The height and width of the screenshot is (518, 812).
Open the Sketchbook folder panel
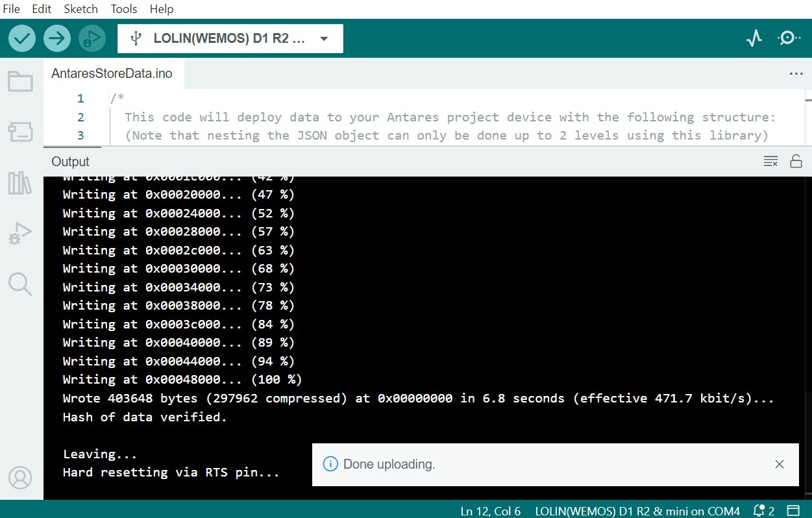click(20, 82)
